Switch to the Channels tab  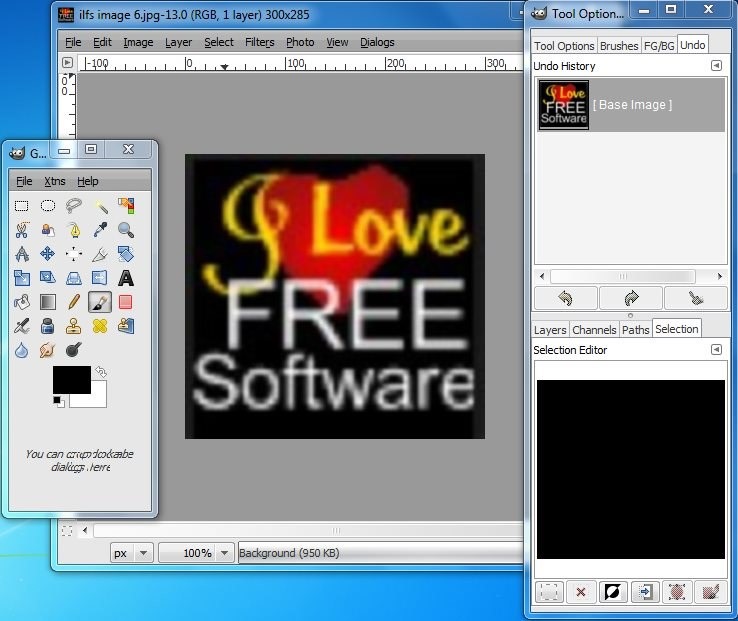pos(594,330)
